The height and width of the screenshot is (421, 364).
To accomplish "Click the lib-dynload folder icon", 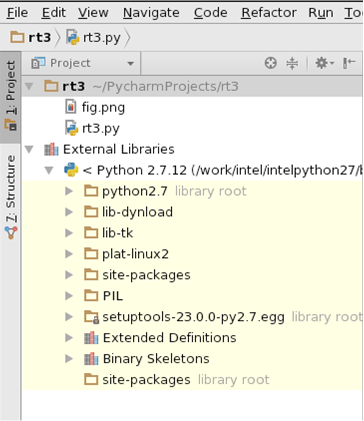I will (91, 212).
